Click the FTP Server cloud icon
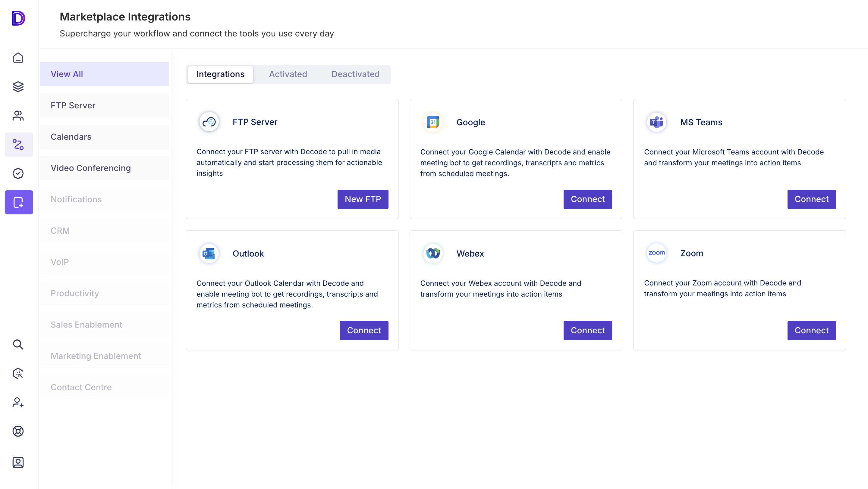 tap(209, 122)
